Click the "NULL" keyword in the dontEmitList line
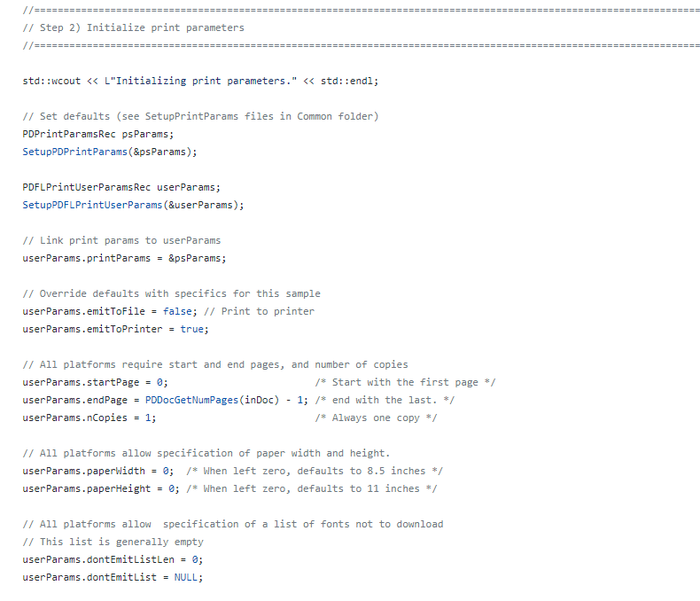 tap(186, 577)
